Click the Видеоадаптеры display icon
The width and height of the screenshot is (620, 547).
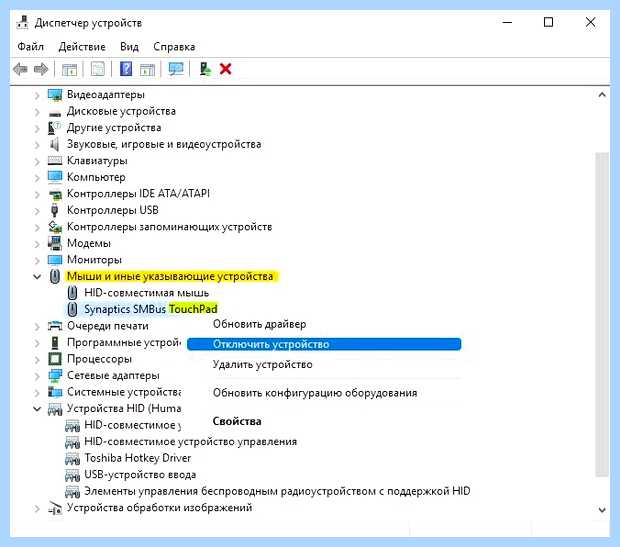55,95
